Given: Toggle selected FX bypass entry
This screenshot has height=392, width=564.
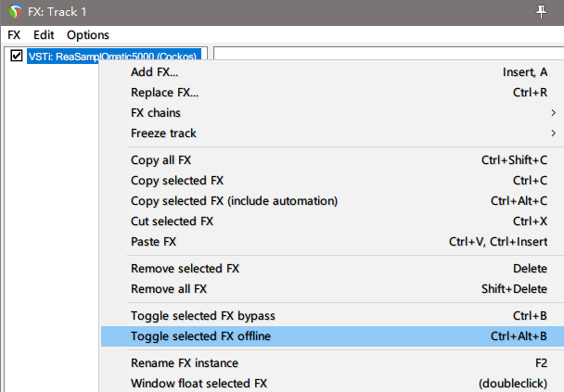Looking at the screenshot, I should (332, 316).
